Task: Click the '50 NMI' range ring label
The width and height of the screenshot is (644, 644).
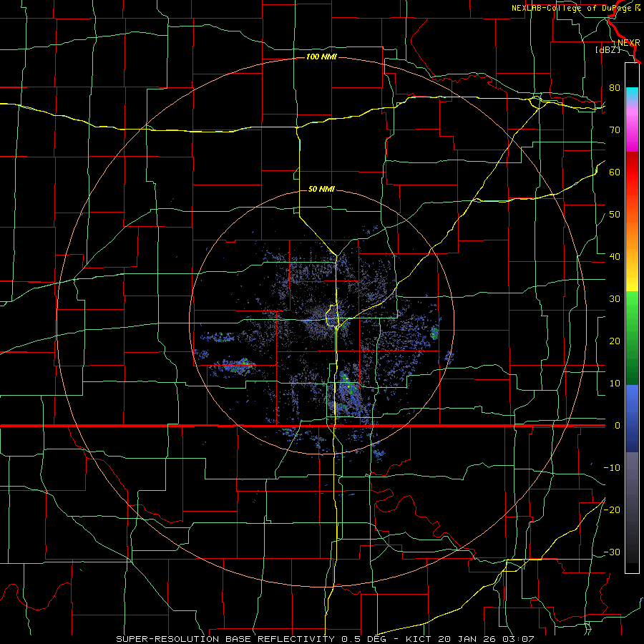Action: (x=321, y=189)
